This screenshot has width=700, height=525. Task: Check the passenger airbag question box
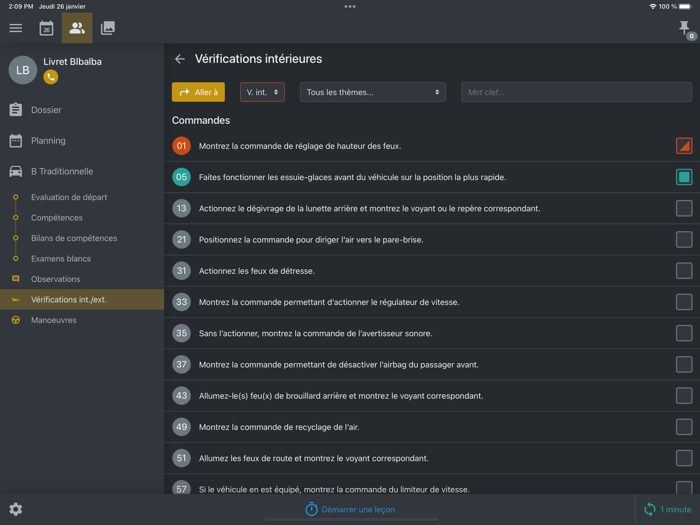[684, 365]
